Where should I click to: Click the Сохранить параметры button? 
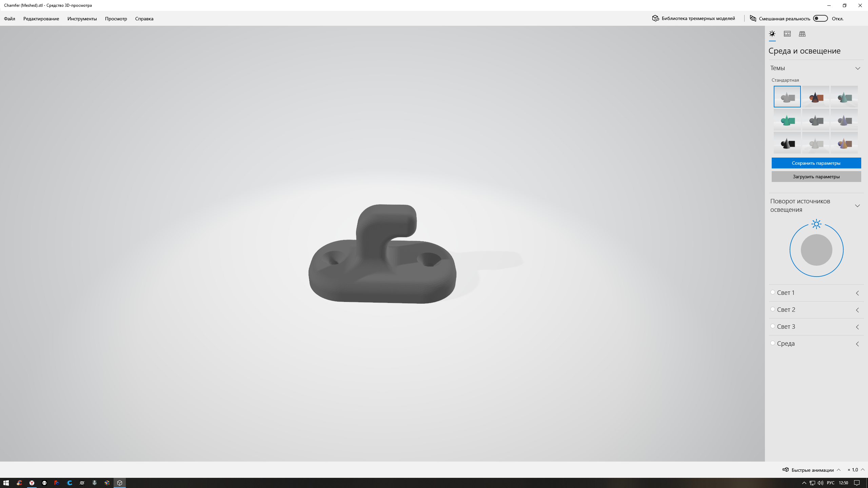pos(816,163)
